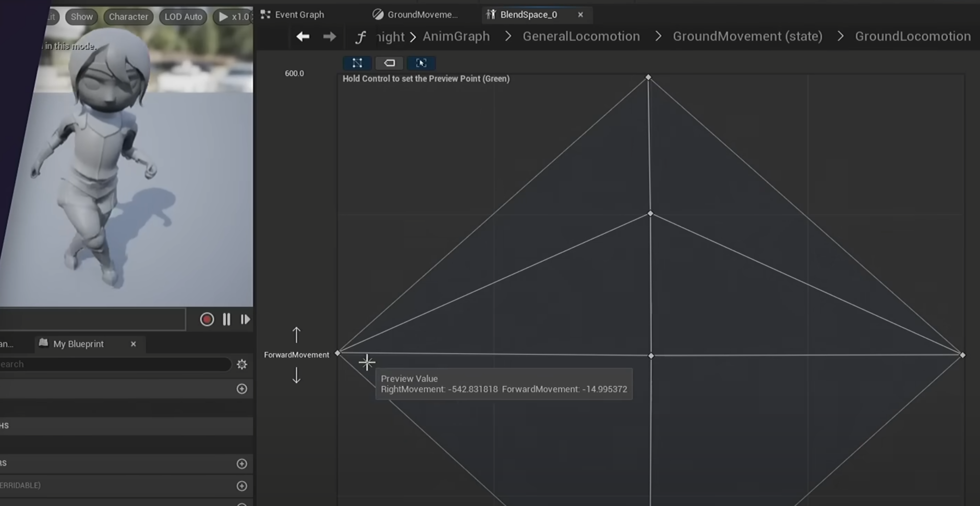Click the My Blueprint search field

coord(115,364)
